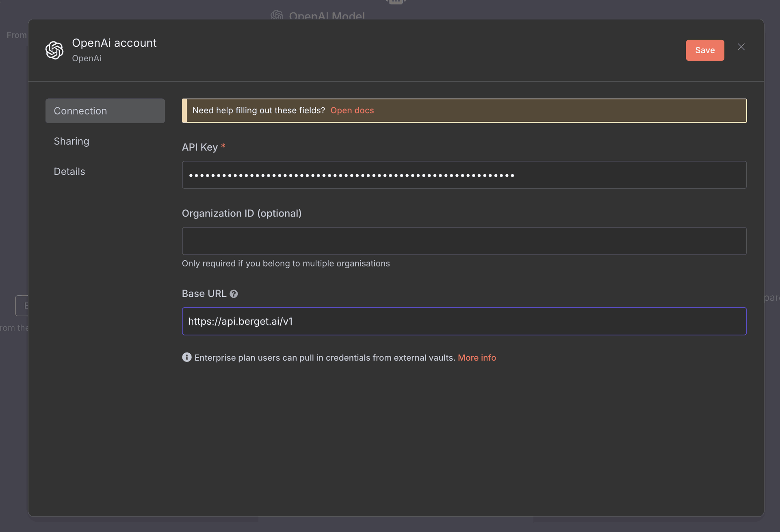Click the OpenAI logo in dialog header
This screenshot has width=780, height=532.
(54, 50)
